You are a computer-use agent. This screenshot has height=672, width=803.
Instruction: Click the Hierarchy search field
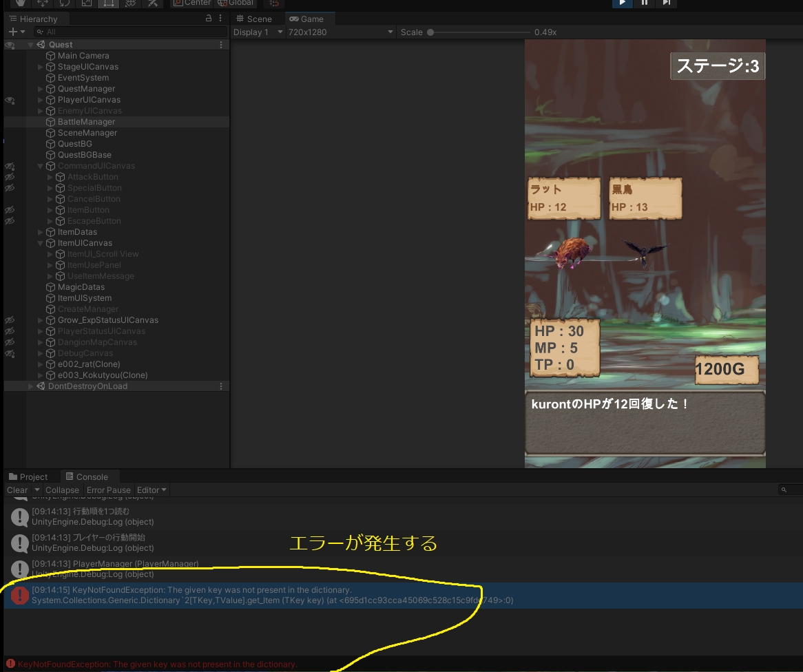point(130,32)
